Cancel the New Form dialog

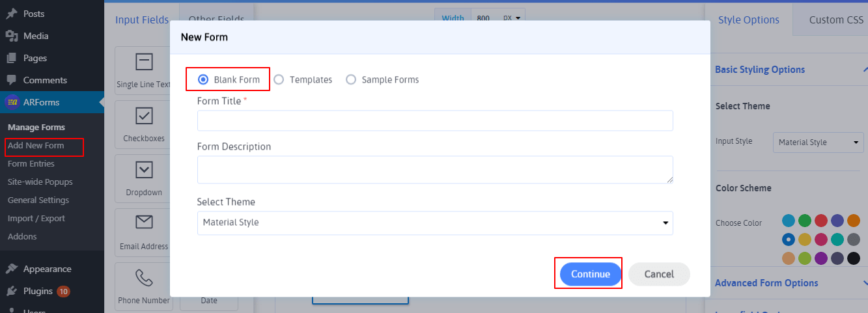(658, 274)
